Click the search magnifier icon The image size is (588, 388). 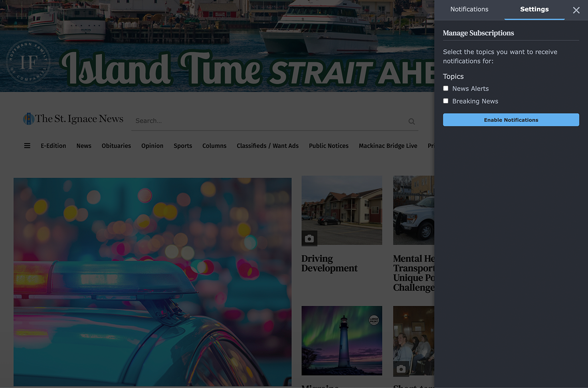[412, 121]
